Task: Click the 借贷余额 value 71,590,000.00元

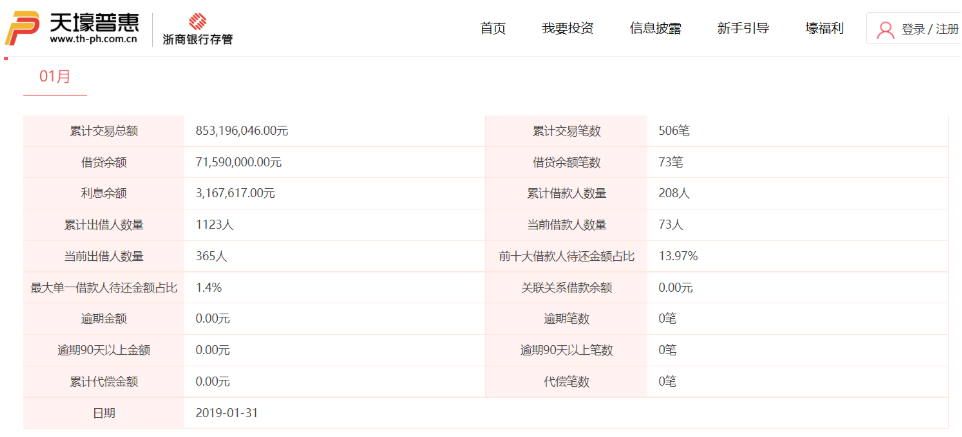Action: point(238,162)
